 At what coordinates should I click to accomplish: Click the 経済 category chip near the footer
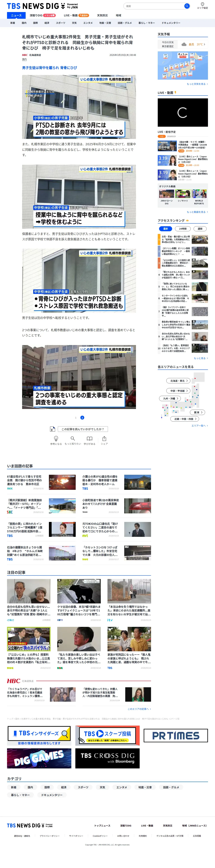(64, 788)
